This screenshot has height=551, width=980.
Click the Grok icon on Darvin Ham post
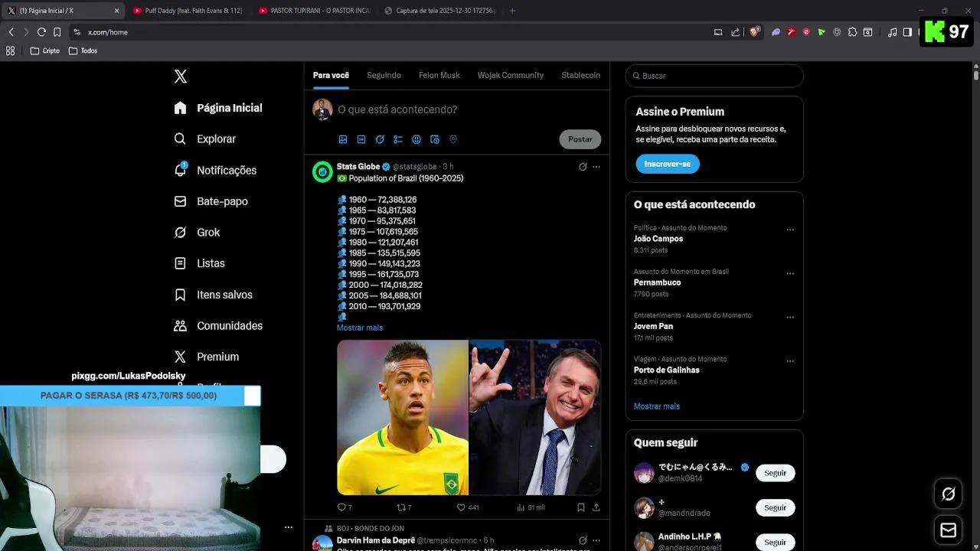(x=583, y=540)
